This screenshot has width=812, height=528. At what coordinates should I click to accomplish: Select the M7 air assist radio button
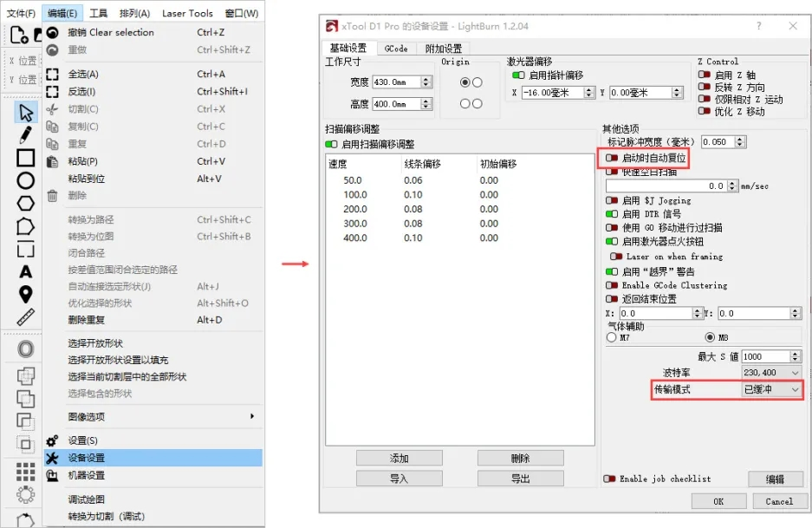(x=612, y=337)
